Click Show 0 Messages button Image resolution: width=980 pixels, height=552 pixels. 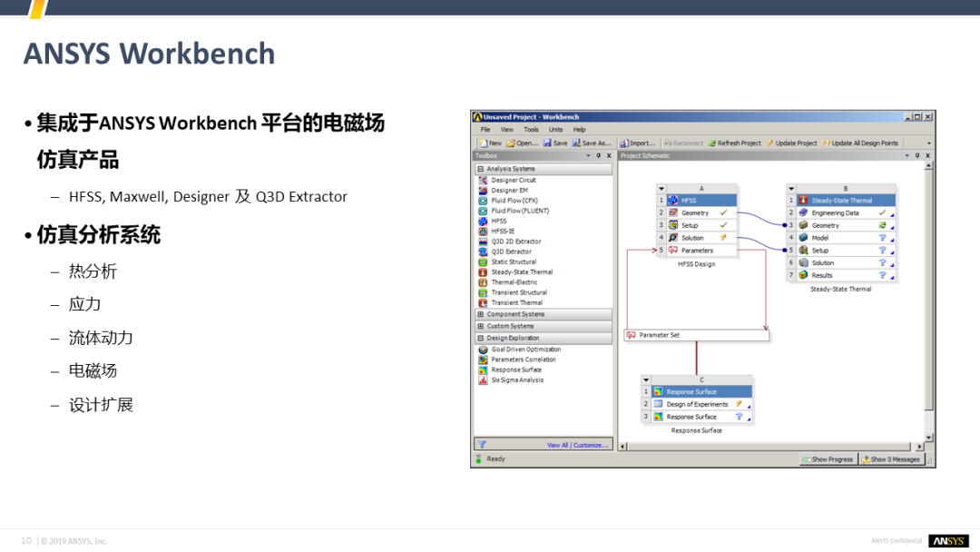[892, 458]
